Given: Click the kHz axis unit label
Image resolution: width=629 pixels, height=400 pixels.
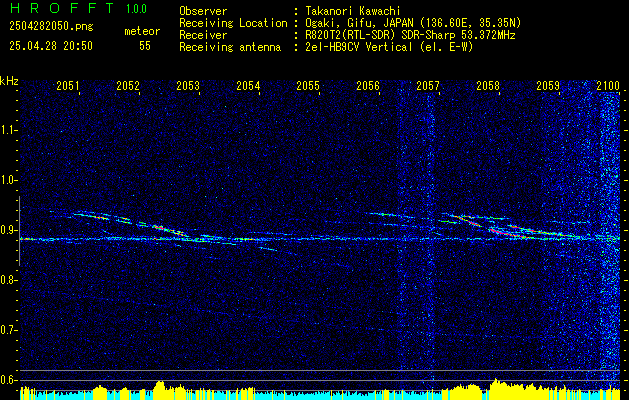Looking at the screenshot, I should (x=9, y=81).
